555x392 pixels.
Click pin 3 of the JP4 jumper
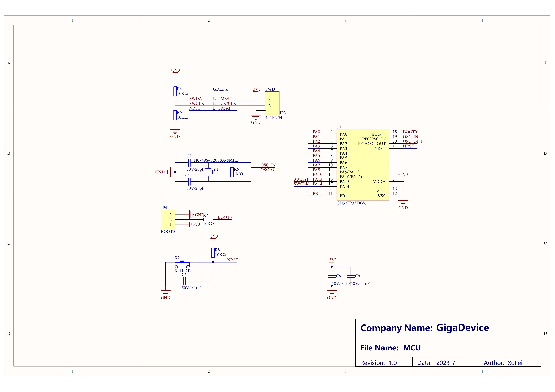(x=170, y=215)
